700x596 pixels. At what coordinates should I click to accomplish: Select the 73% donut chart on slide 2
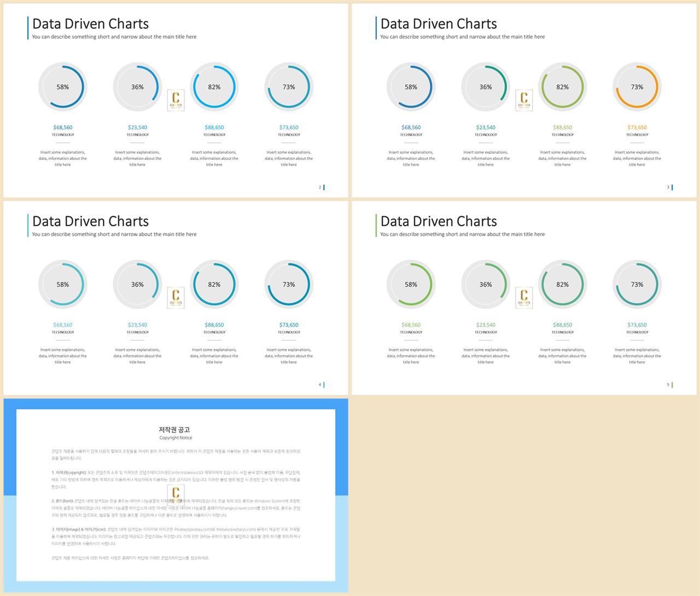pyautogui.click(x=289, y=87)
